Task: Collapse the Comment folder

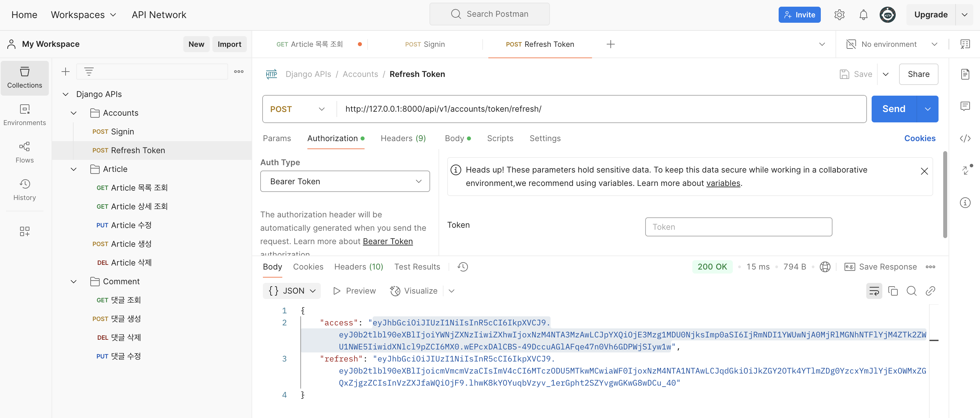Action: click(x=74, y=282)
